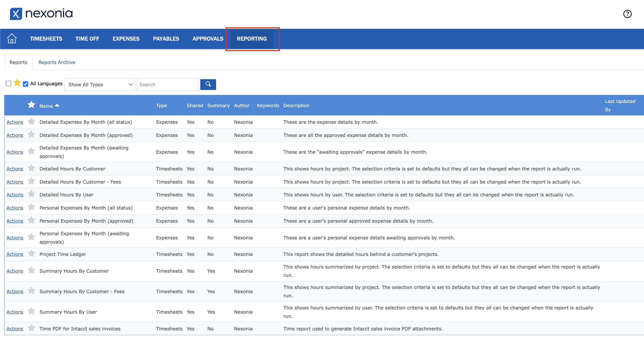
Task: Favorite star for Detailed Expenses By Month (all status)
Action: (31, 121)
